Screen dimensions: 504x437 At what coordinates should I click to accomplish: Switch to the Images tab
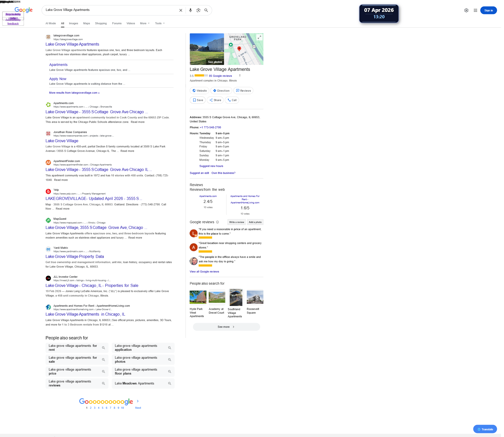(73, 23)
